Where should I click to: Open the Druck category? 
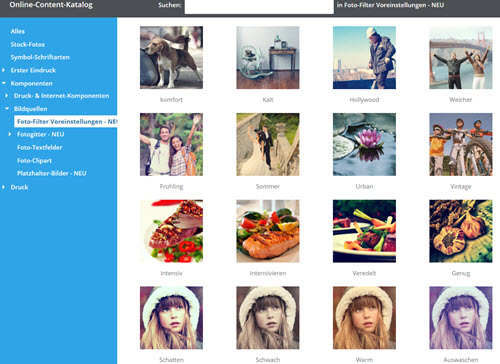point(19,187)
